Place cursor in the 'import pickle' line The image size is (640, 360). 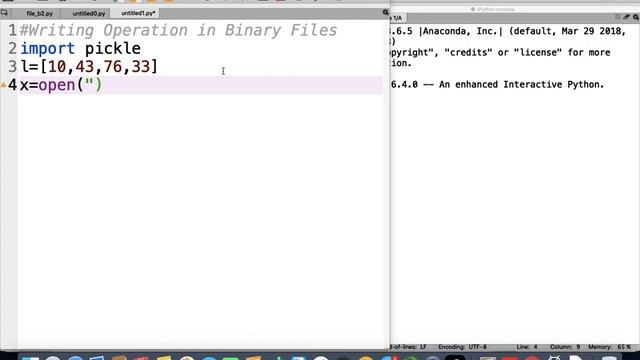[80, 49]
